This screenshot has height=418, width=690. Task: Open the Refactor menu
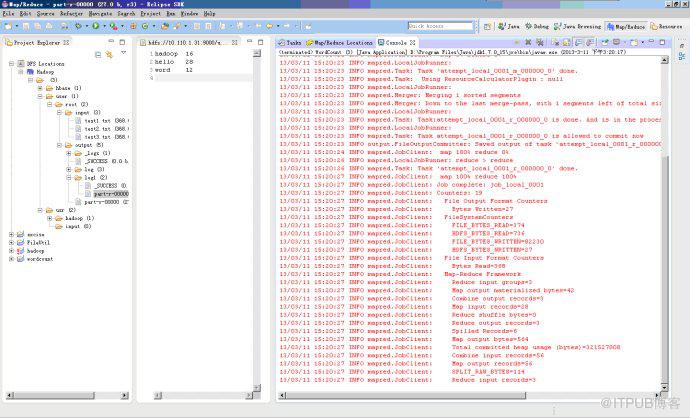[x=71, y=14]
